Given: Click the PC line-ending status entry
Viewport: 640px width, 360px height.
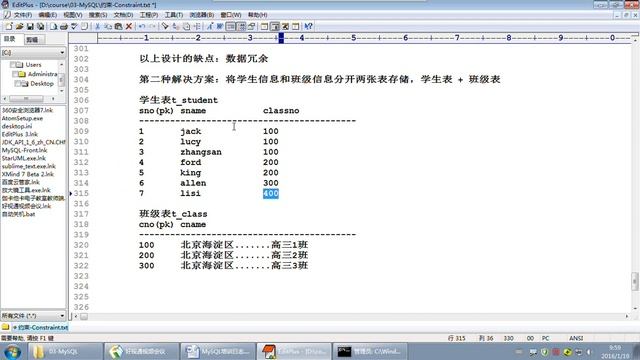Looking at the screenshot, I should pos(545,338).
